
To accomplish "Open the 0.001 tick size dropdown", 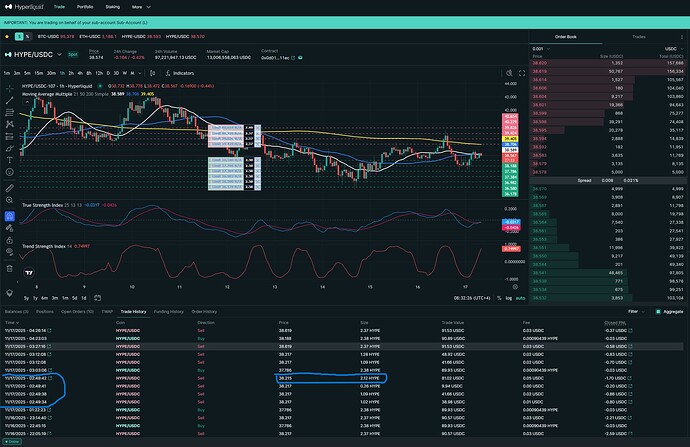I will [x=540, y=48].
